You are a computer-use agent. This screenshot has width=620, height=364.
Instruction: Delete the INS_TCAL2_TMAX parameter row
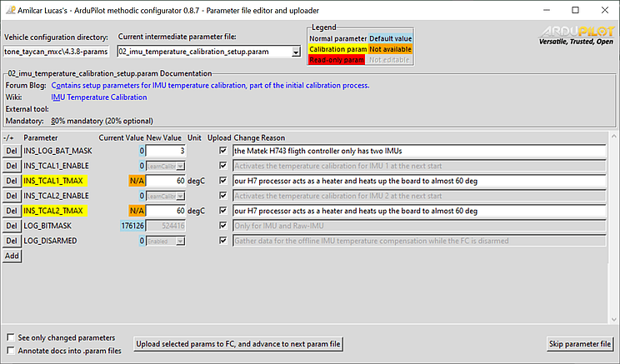(x=12, y=211)
